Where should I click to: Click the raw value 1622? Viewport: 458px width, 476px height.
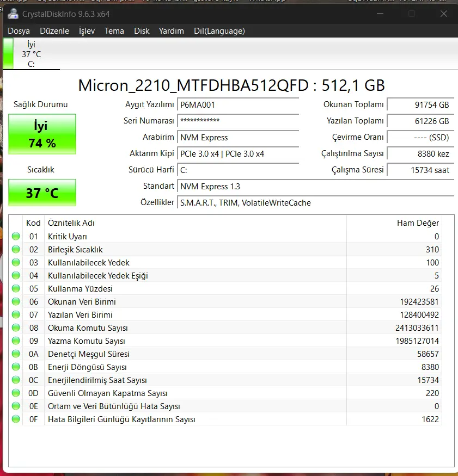(x=430, y=419)
